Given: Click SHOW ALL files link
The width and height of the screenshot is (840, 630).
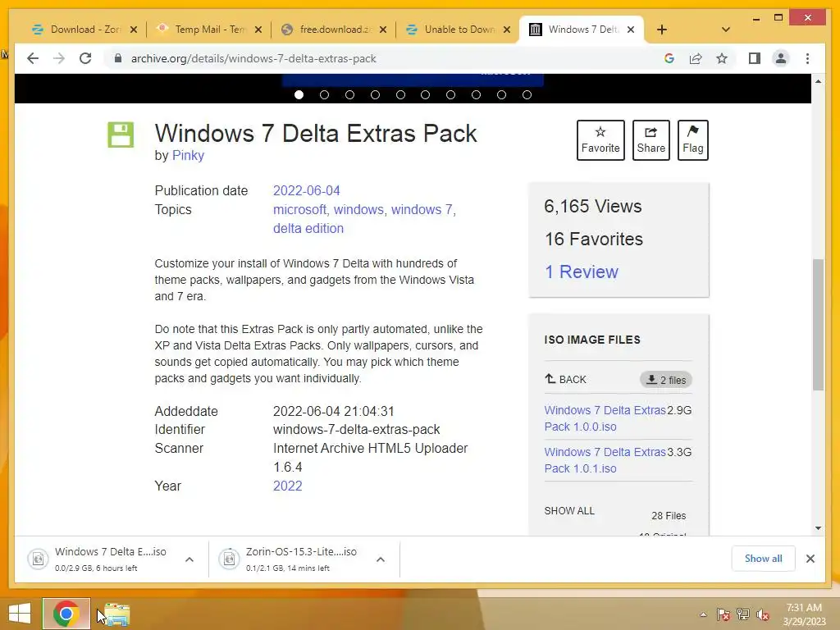Looking at the screenshot, I should (569, 510).
